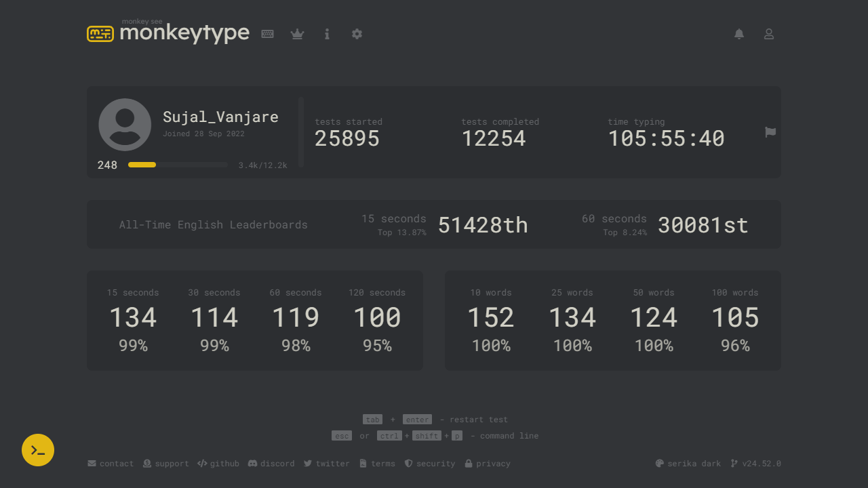Click the 15 seconds personal best 134
Viewport: 868px width, 488px height.
pyautogui.click(x=133, y=317)
